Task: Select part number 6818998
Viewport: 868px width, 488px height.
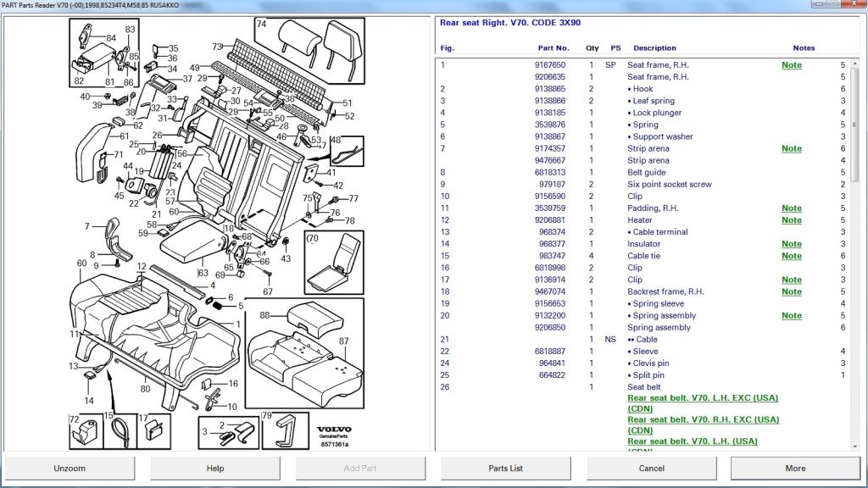Action: click(549, 268)
